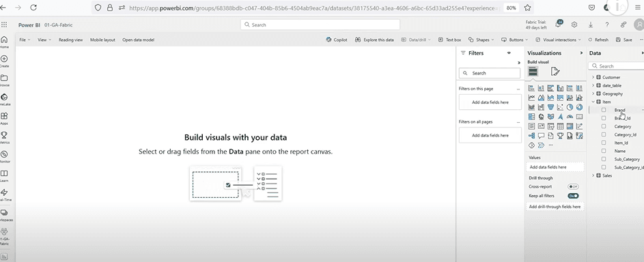
Task: Open Home in left navigation
Action: [4, 42]
